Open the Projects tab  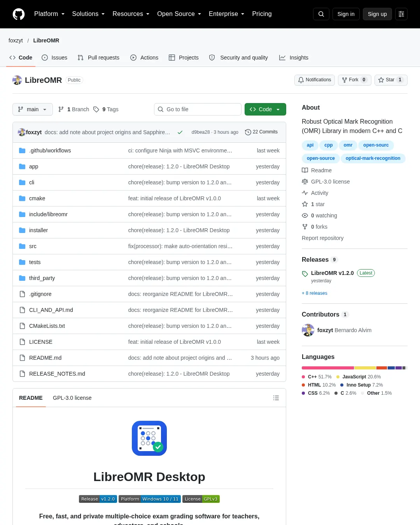pos(184,58)
